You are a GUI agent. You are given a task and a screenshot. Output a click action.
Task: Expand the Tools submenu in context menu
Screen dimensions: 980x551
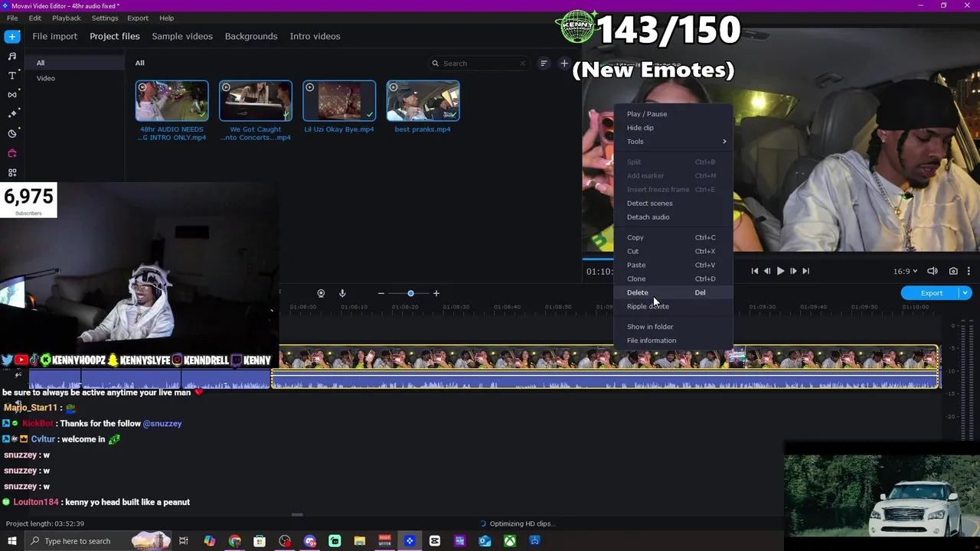click(675, 142)
